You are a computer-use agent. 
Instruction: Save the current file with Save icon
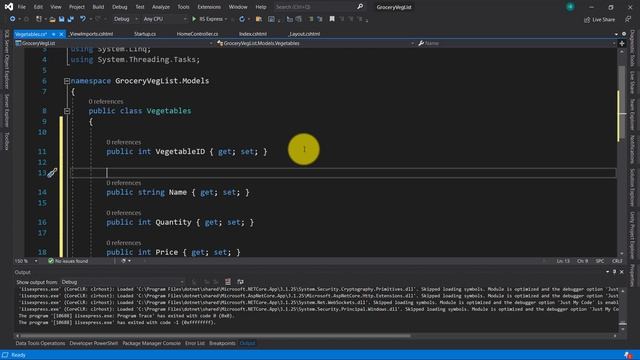point(61,19)
